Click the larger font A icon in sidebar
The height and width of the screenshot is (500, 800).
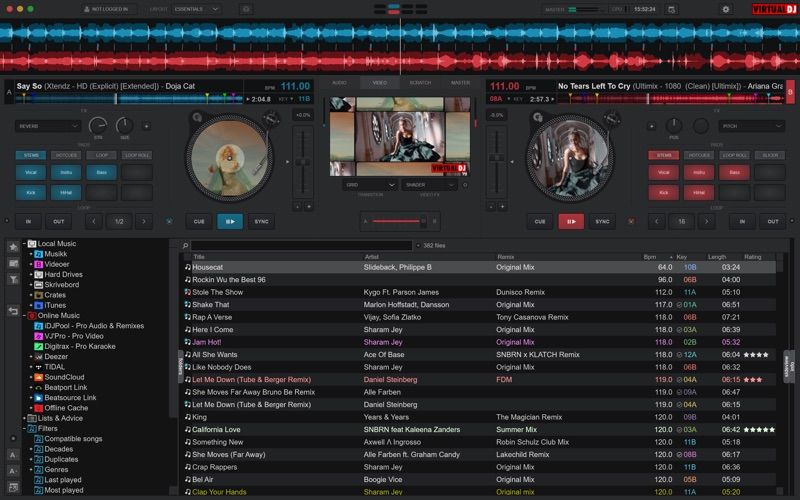click(13, 455)
